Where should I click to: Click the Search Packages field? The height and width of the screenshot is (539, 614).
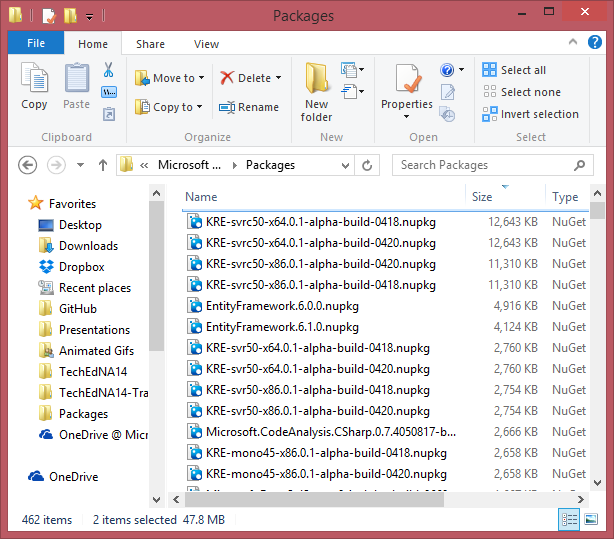click(493, 165)
